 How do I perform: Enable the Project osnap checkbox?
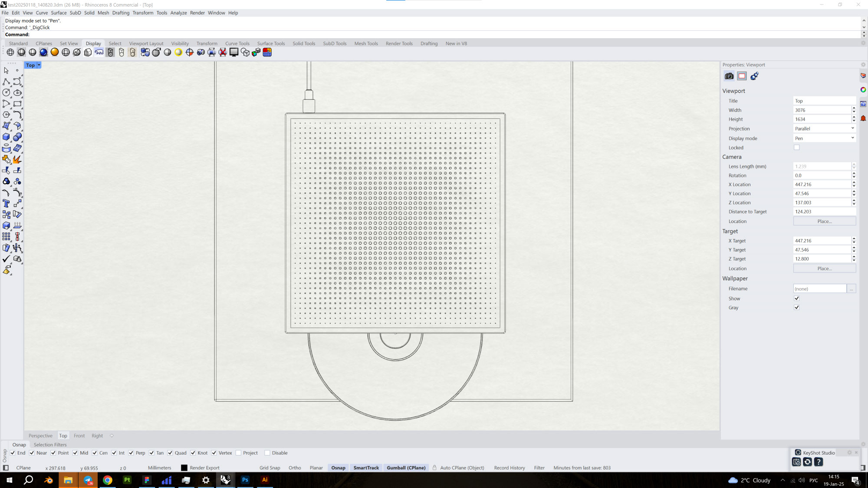point(238,453)
